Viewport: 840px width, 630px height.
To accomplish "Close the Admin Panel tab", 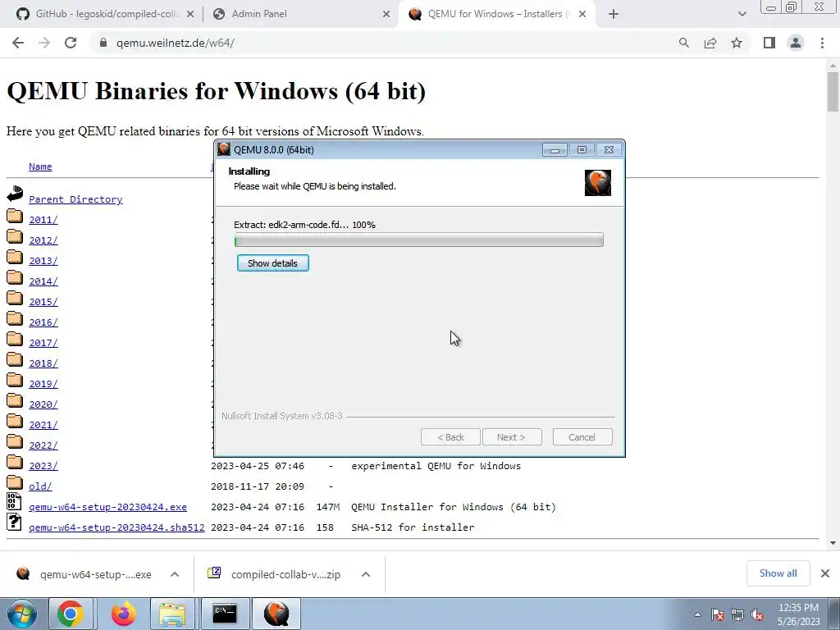I will pyautogui.click(x=386, y=14).
